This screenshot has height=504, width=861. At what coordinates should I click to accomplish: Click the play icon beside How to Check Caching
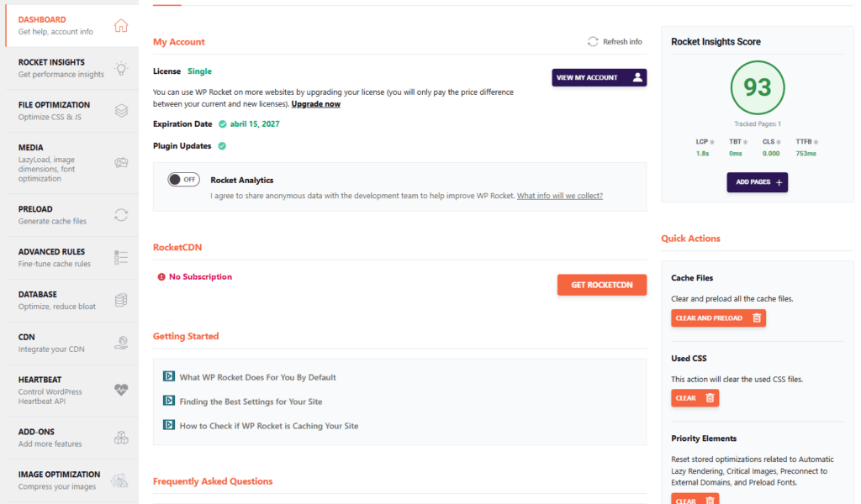coord(169,424)
